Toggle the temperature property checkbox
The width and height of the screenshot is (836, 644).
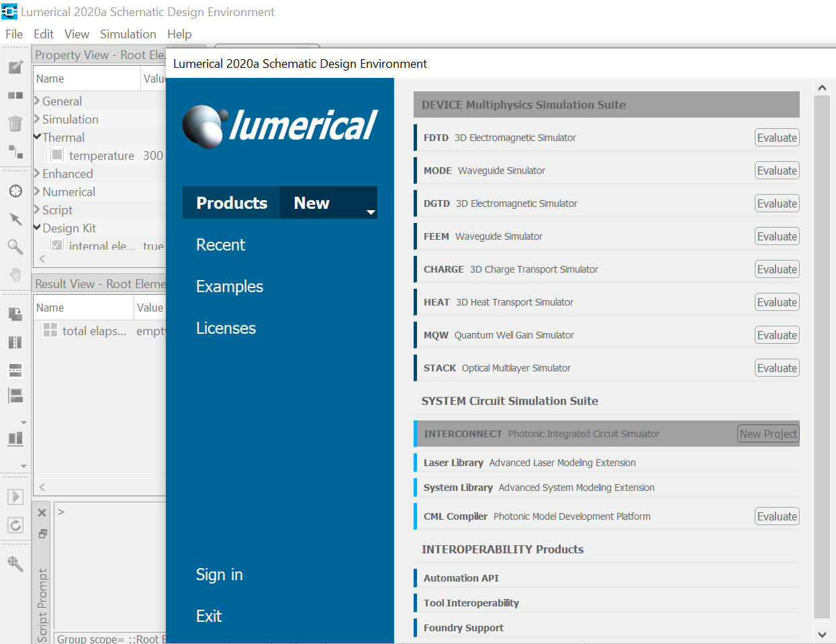tap(57, 155)
